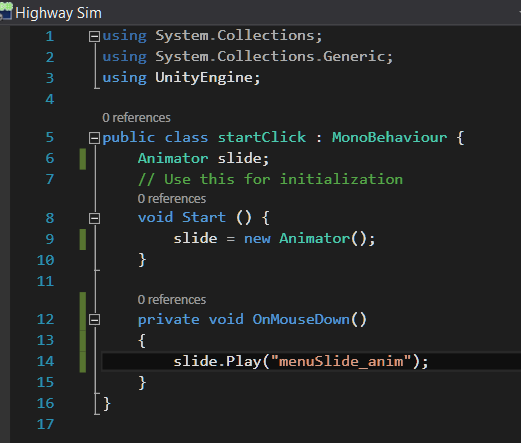
Task: Collapse the using directives block
Action: click(94, 36)
